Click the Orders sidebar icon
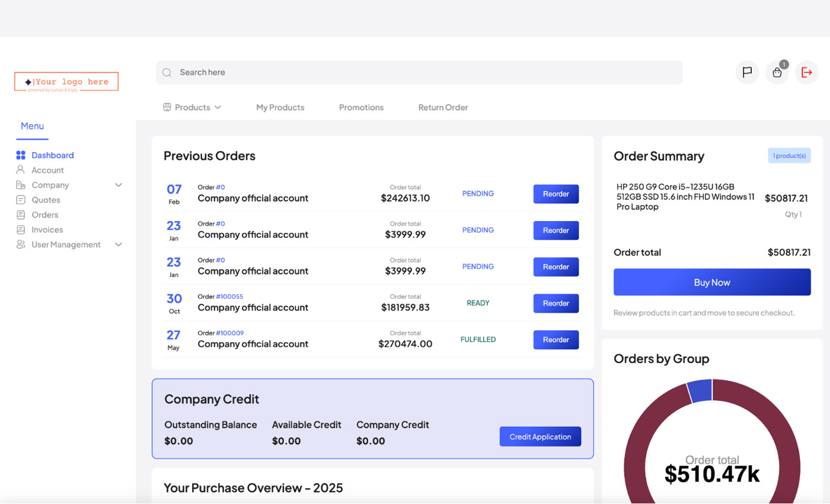The width and height of the screenshot is (830, 504). 21,215
